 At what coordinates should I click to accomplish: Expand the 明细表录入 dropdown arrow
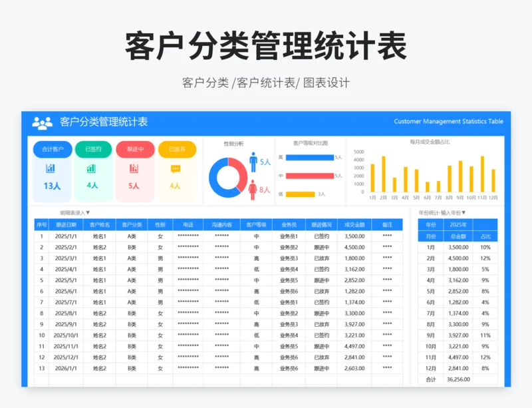point(88,213)
